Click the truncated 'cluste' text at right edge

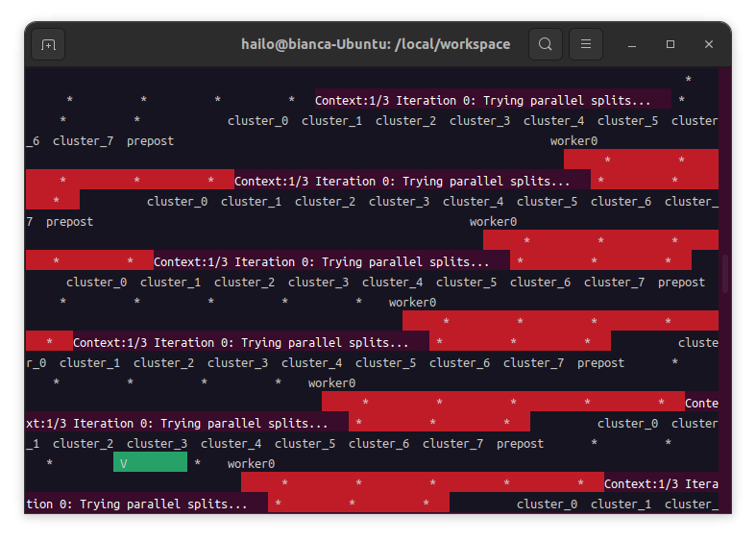click(x=697, y=343)
